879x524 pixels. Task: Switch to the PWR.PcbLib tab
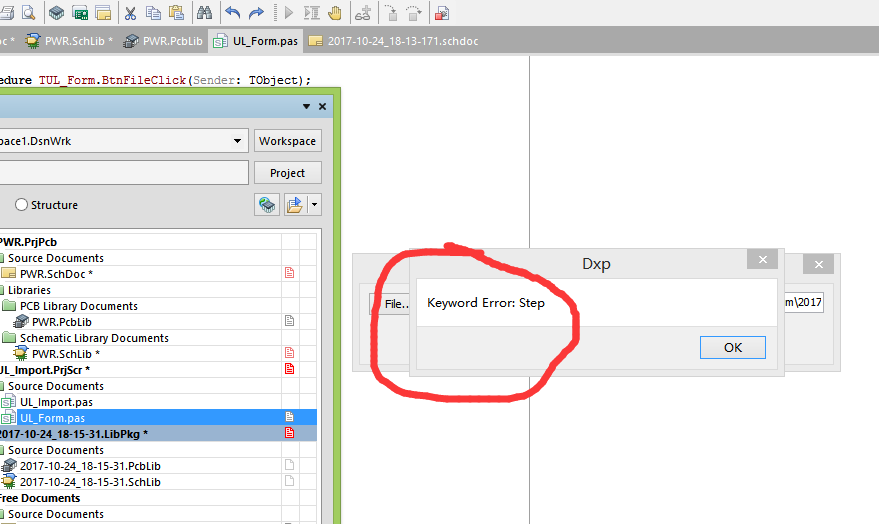(163, 41)
